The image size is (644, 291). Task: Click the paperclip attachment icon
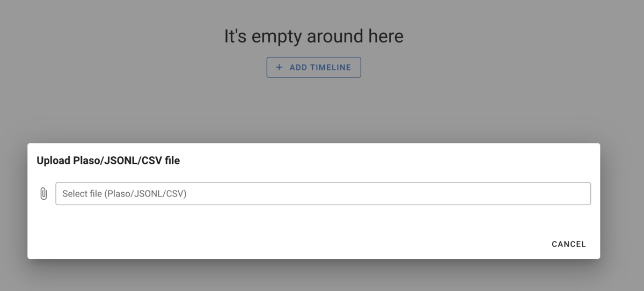(43, 194)
